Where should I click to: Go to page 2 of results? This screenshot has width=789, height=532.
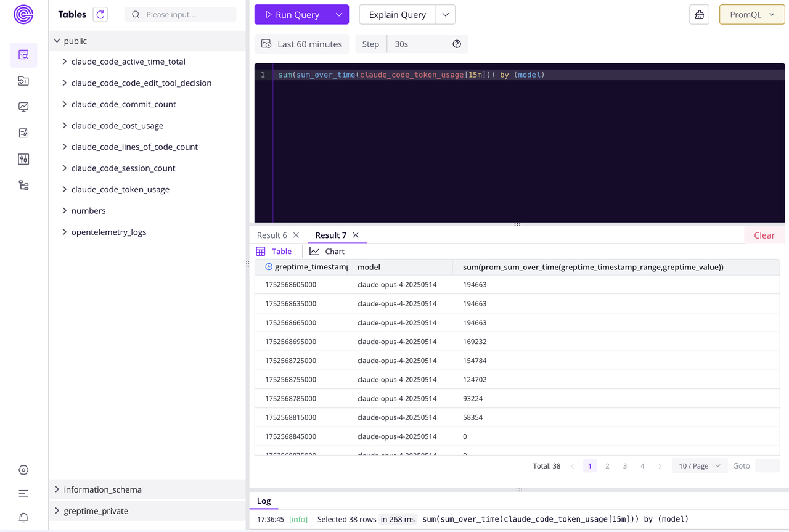click(607, 466)
